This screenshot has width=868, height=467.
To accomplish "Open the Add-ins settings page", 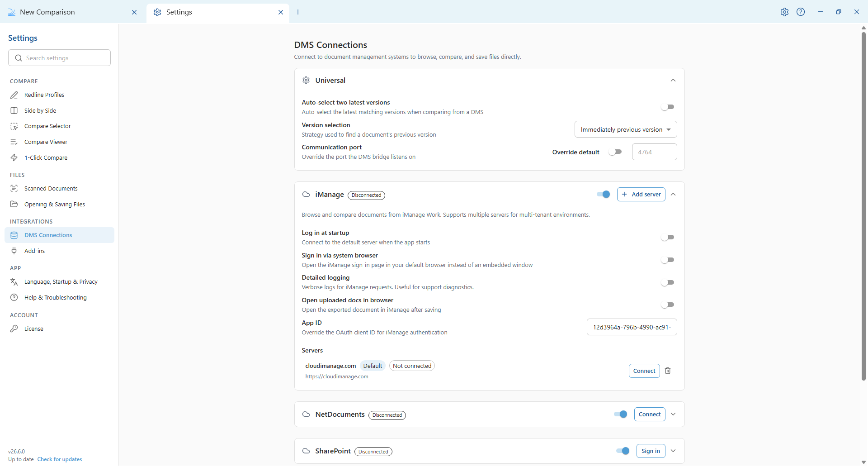I will 59,251.
